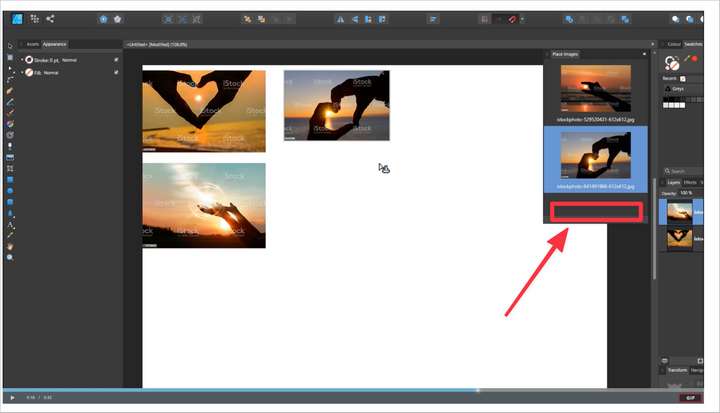Screen dimensions: 720x413
Task: Open the Appearance tab
Action: click(x=55, y=44)
